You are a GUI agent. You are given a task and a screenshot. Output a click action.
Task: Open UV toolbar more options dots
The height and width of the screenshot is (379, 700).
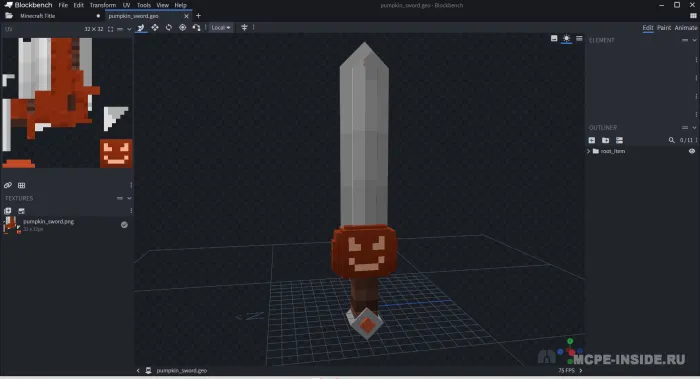[131, 185]
